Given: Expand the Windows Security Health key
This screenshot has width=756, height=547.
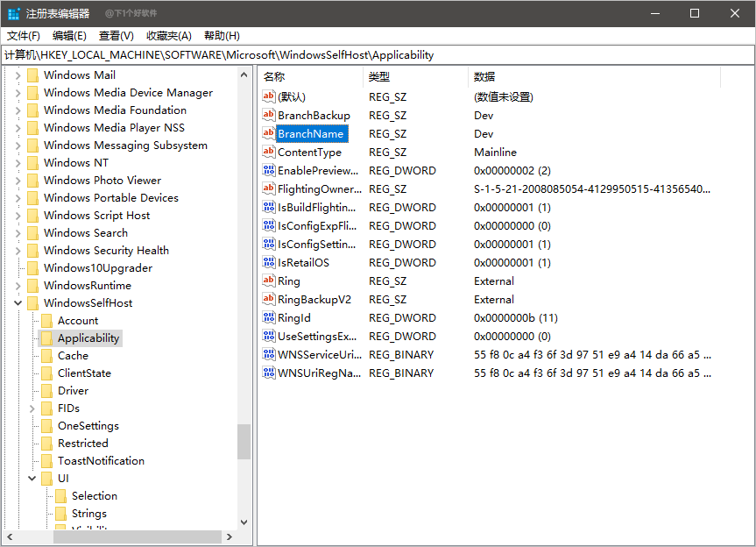Looking at the screenshot, I should (18, 251).
